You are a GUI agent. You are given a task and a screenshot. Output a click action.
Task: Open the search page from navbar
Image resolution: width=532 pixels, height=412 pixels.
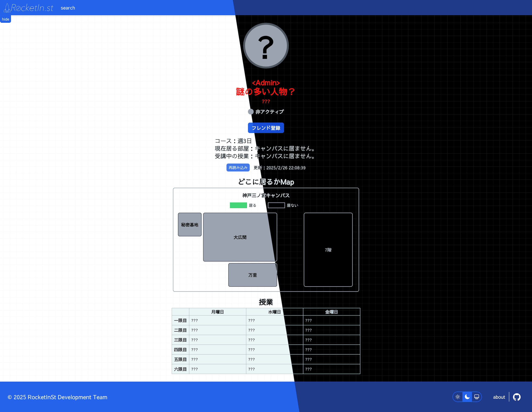68,8
